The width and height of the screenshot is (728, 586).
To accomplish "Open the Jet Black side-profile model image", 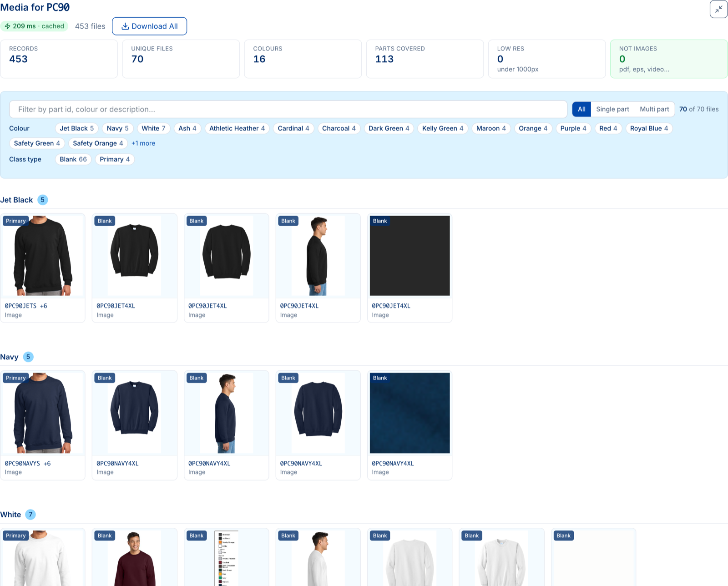I will pos(318,256).
